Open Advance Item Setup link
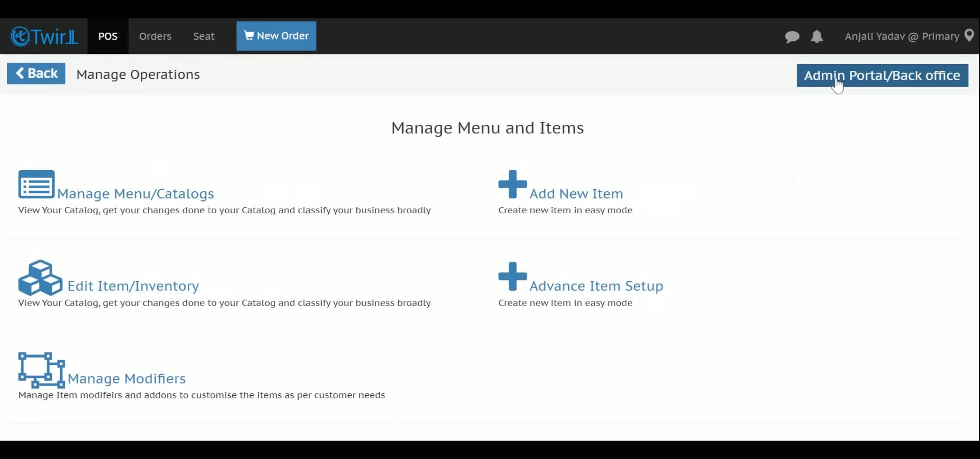The height and width of the screenshot is (459, 980). [596, 286]
